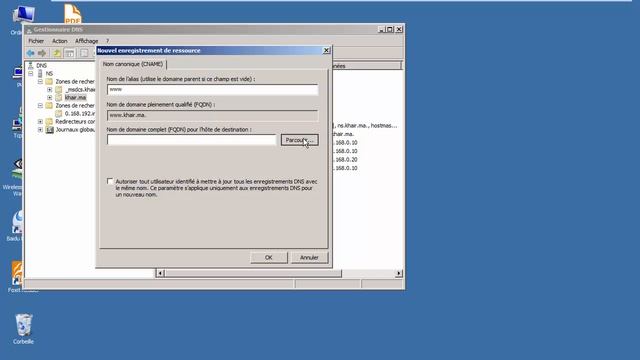Close the Nouvel enregistrement de ressource dialog

point(327,50)
